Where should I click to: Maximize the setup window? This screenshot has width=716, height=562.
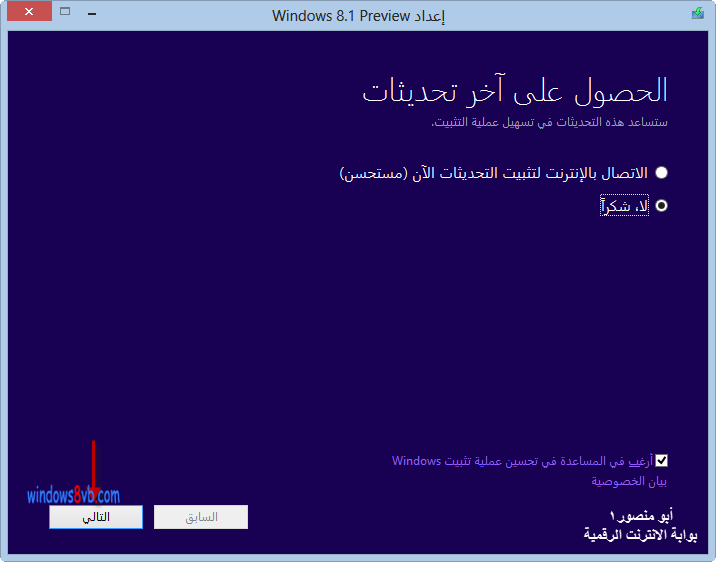[66, 13]
